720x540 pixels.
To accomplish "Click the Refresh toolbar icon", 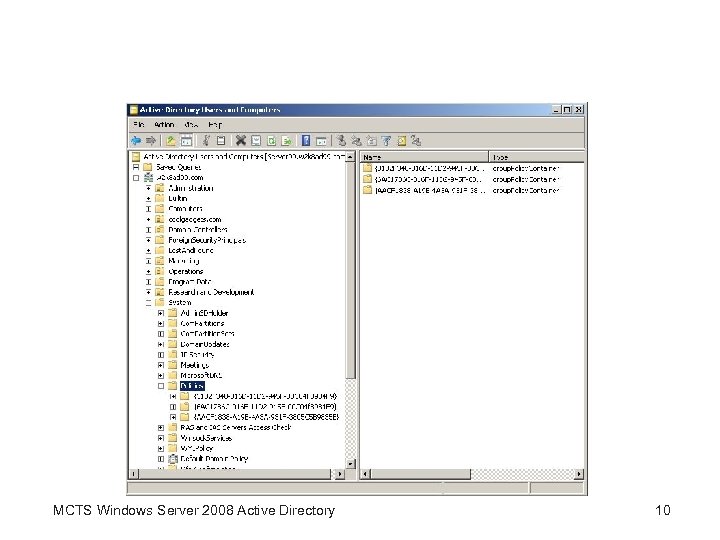I will pyautogui.click(x=271, y=141).
